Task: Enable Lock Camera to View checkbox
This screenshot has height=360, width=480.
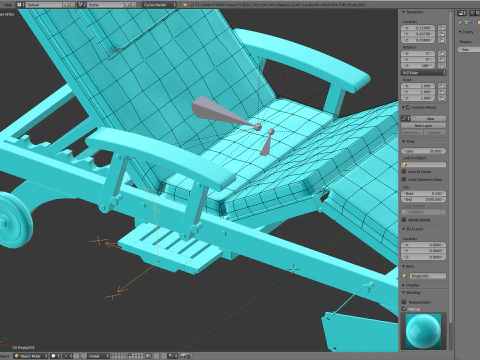Action: (x=404, y=179)
